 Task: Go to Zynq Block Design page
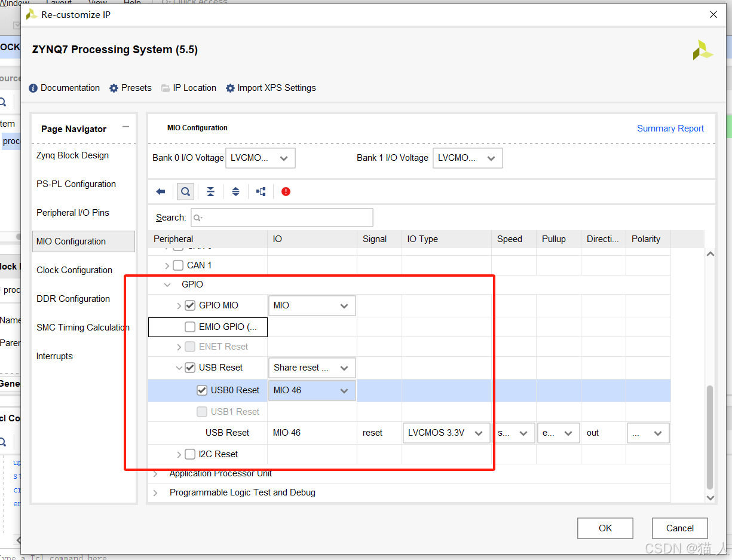(x=72, y=155)
